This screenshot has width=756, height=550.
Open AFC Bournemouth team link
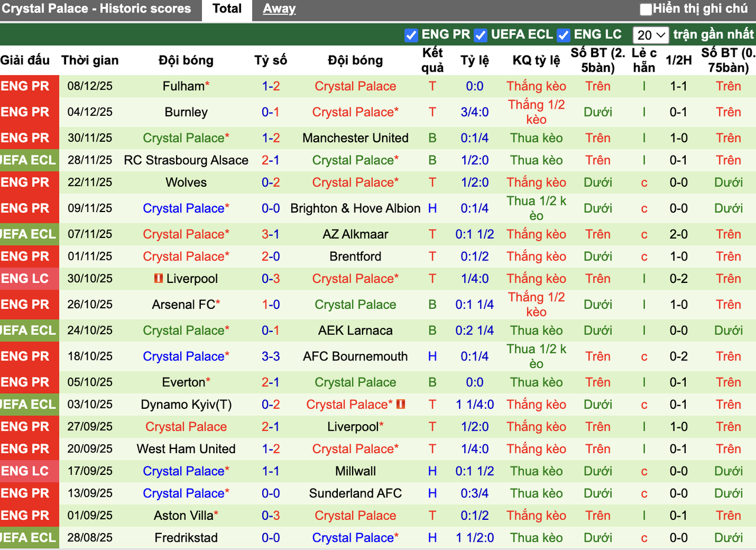point(356,357)
